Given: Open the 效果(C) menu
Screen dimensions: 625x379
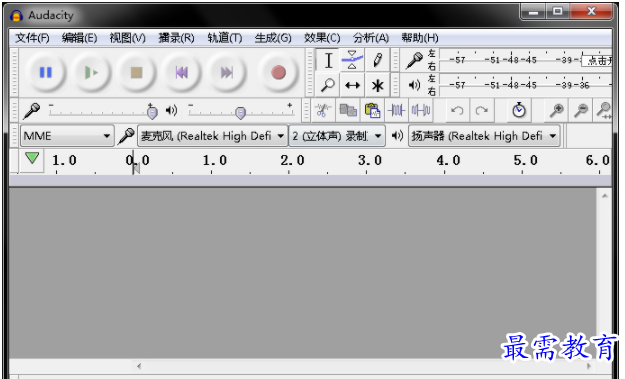Looking at the screenshot, I should click(x=322, y=38).
